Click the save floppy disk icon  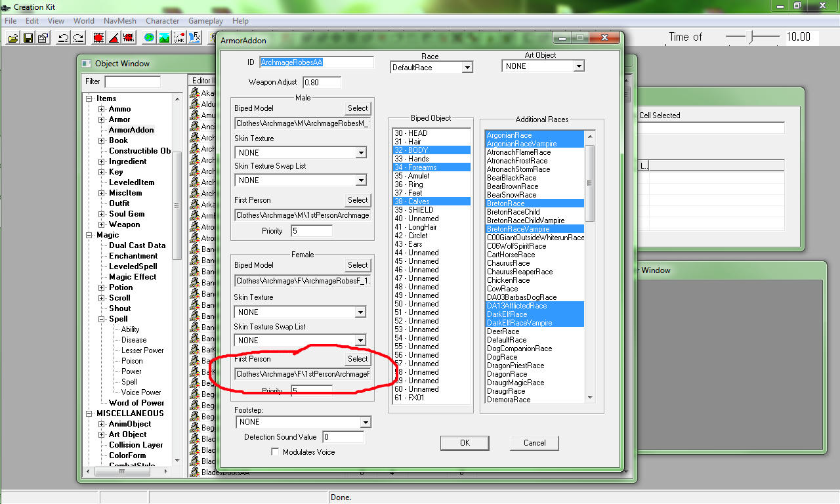click(x=28, y=37)
